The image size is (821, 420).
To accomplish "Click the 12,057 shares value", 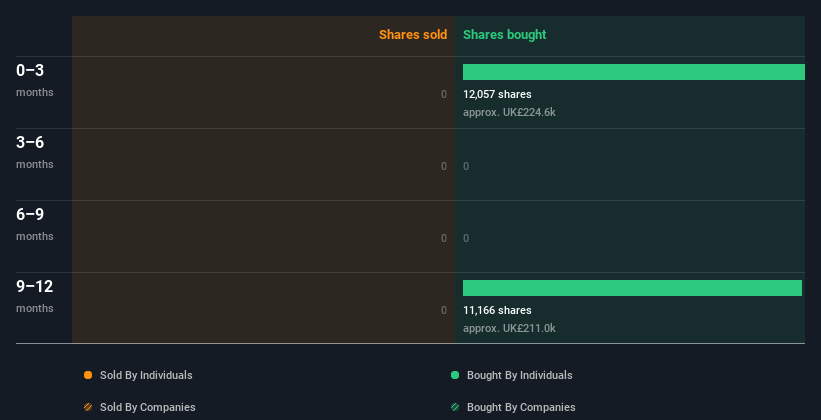I will click(x=497, y=94).
